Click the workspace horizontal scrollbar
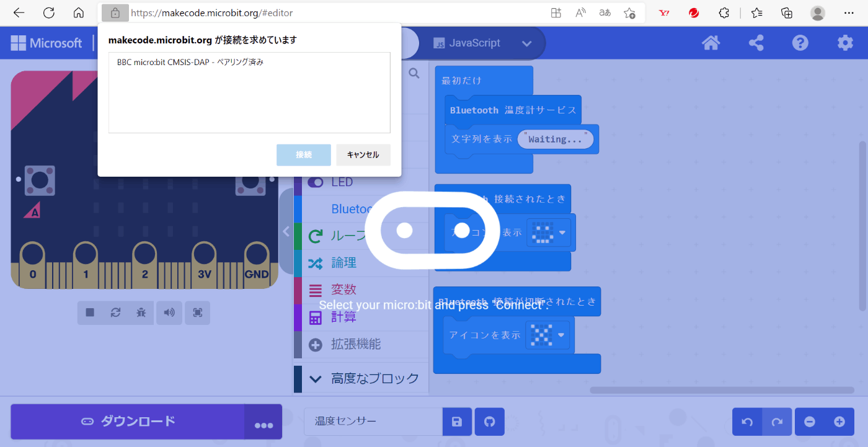This screenshot has height=447, width=868. coord(722,390)
